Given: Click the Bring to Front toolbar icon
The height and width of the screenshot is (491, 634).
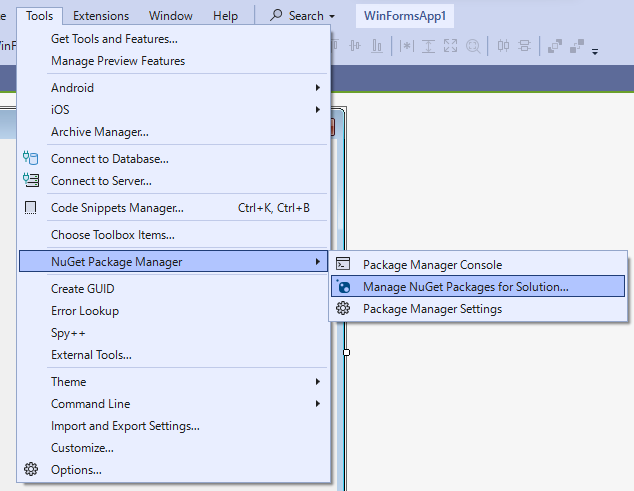Looking at the screenshot, I should tap(553, 45).
